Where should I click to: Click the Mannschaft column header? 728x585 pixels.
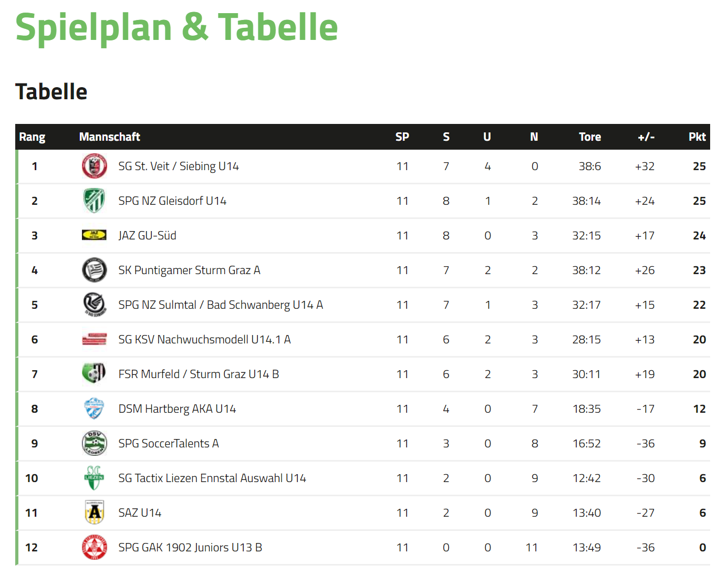110,137
